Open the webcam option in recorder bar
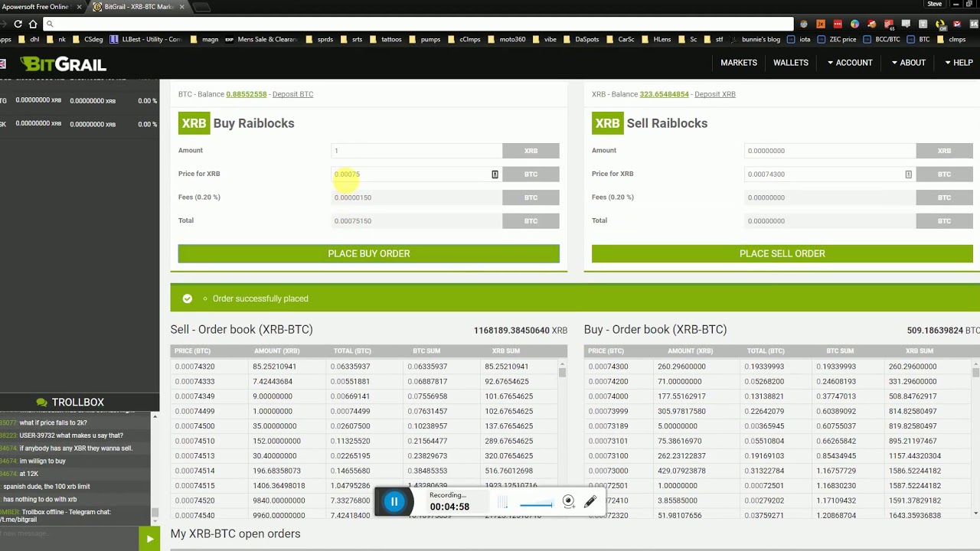The width and height of the screenshot is (980, 551). [x=568, y=502]
